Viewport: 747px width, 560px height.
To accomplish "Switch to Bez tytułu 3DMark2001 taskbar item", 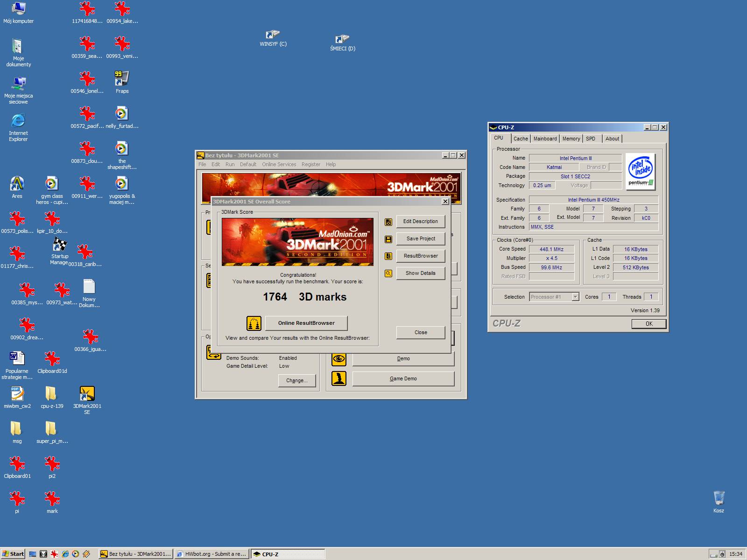I will tap(136, 554).
